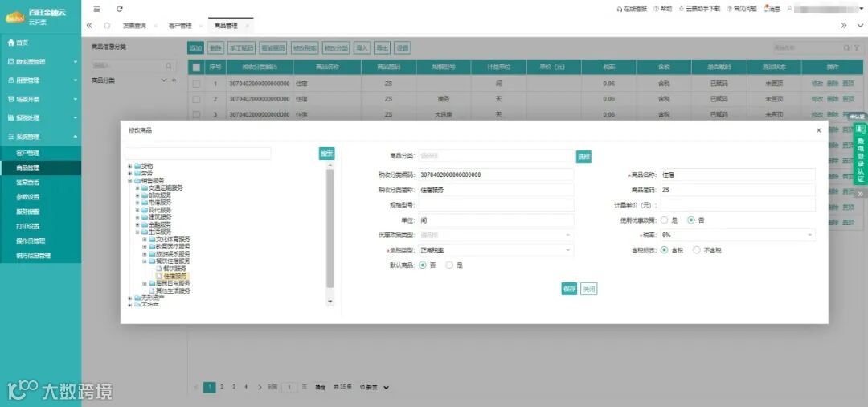Image resolution: width=868 pixels, height=407 pixels.
Task: Click the double-left arrow tab scroll icon
Action: (x=89, y=26)
